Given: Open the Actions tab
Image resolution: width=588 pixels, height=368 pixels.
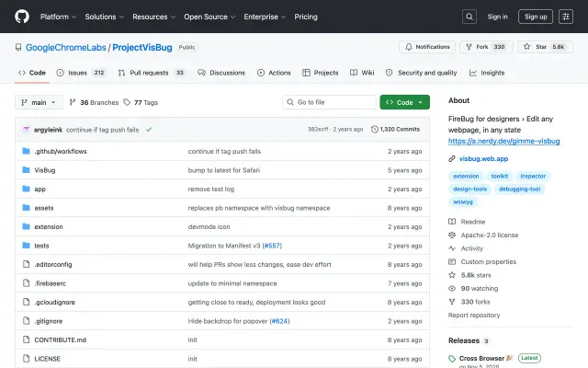Looking at the screenshot, I should tap(274, 73).
